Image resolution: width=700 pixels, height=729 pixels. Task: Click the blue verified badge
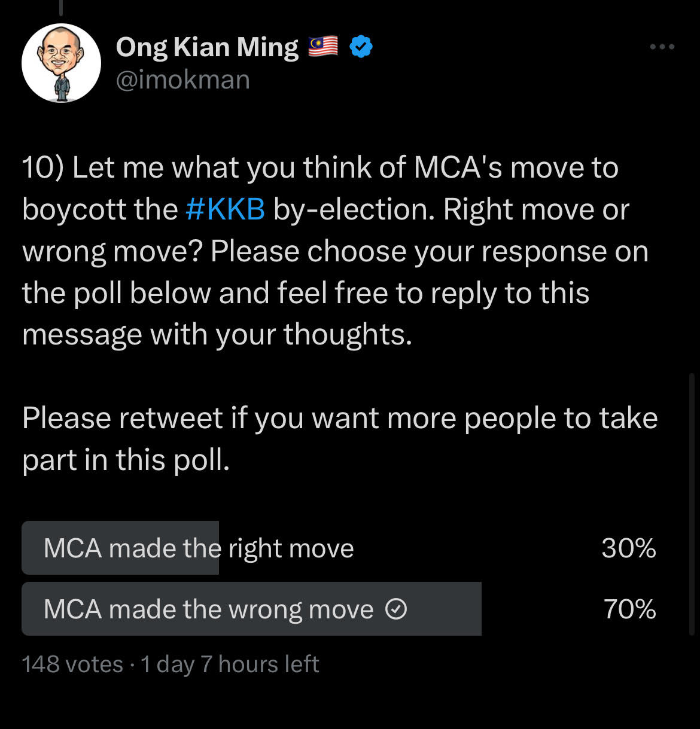tap(361, 47)
